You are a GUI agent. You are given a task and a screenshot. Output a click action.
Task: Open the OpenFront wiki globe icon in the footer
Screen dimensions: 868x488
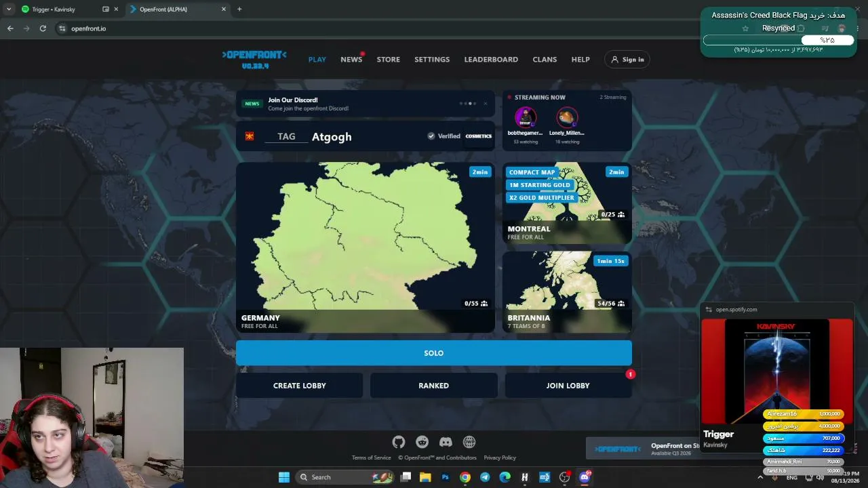[x=469, y=442]
